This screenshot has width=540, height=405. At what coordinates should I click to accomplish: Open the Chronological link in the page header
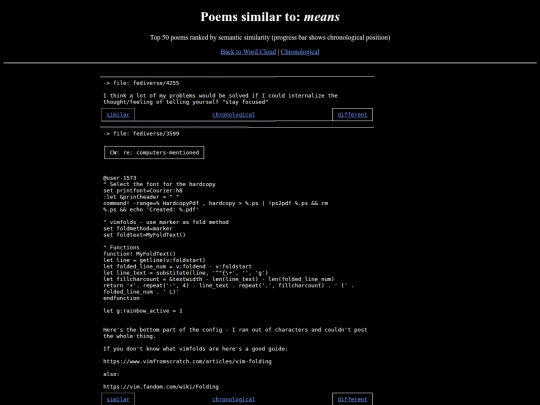click(300, 52)
